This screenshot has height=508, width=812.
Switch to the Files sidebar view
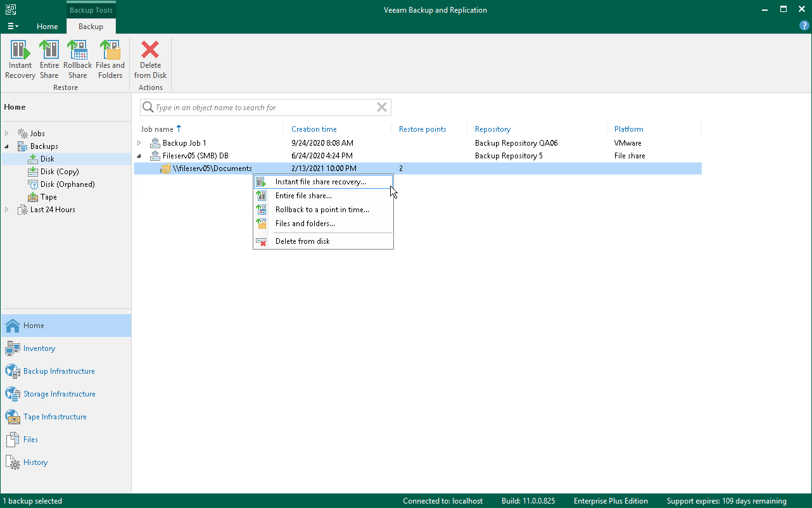point(29,439)
